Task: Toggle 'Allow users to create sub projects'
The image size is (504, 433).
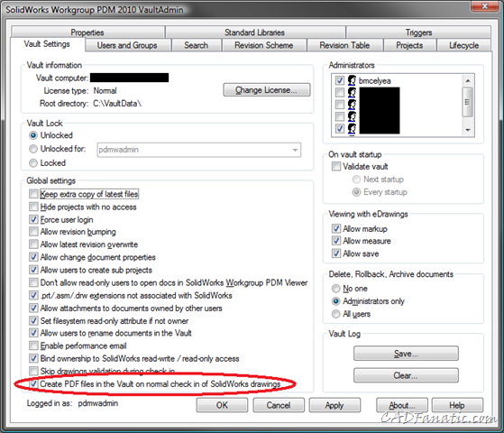Action: click(x=33, y=270)
